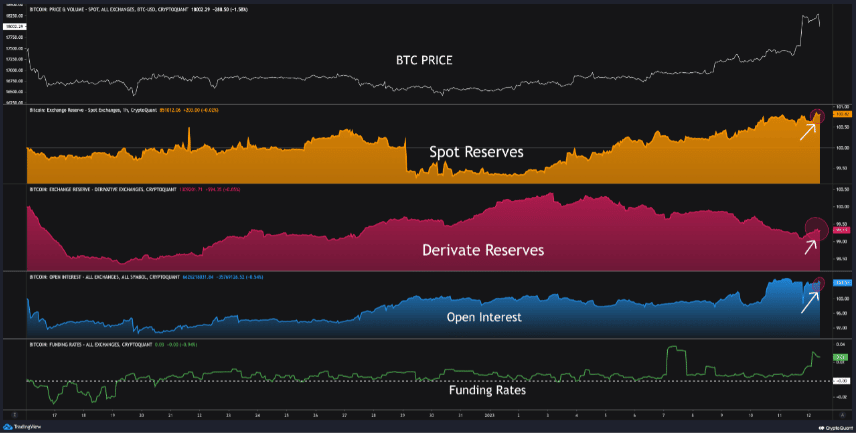Open the Open Interest All Exchanges legend title
The image size is (859, 438).
(x=105, y=277)
